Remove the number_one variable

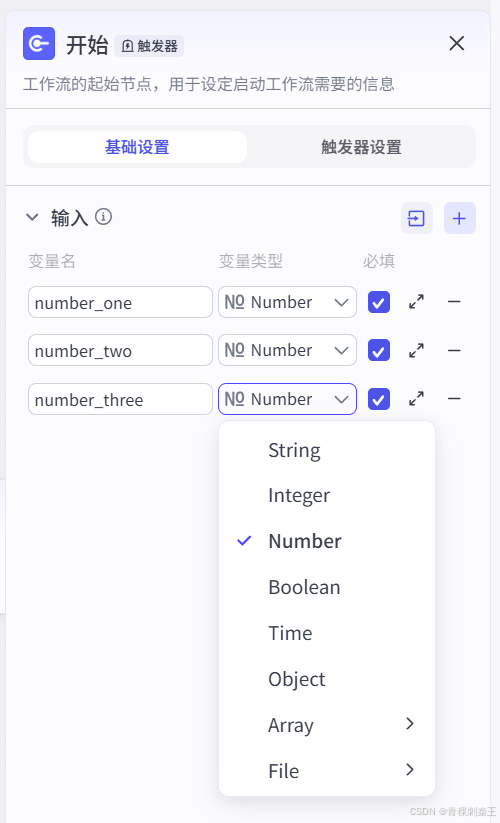coord(454,302)
